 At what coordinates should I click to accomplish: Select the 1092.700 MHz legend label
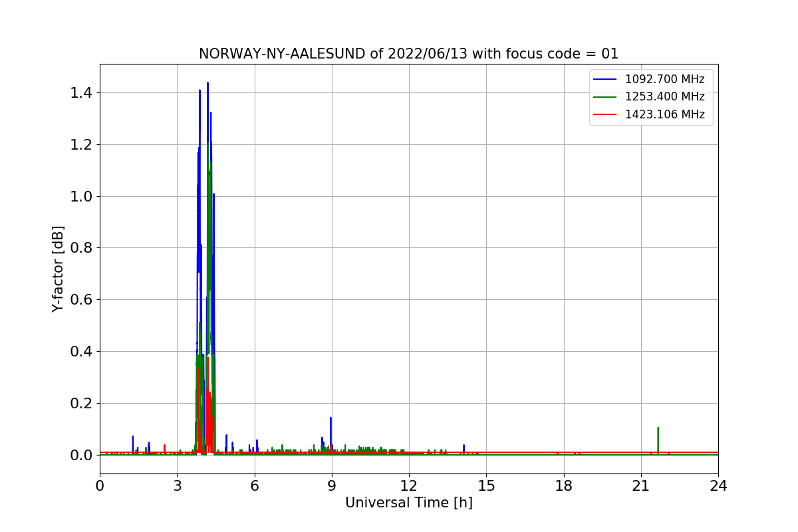click(664, 80)
